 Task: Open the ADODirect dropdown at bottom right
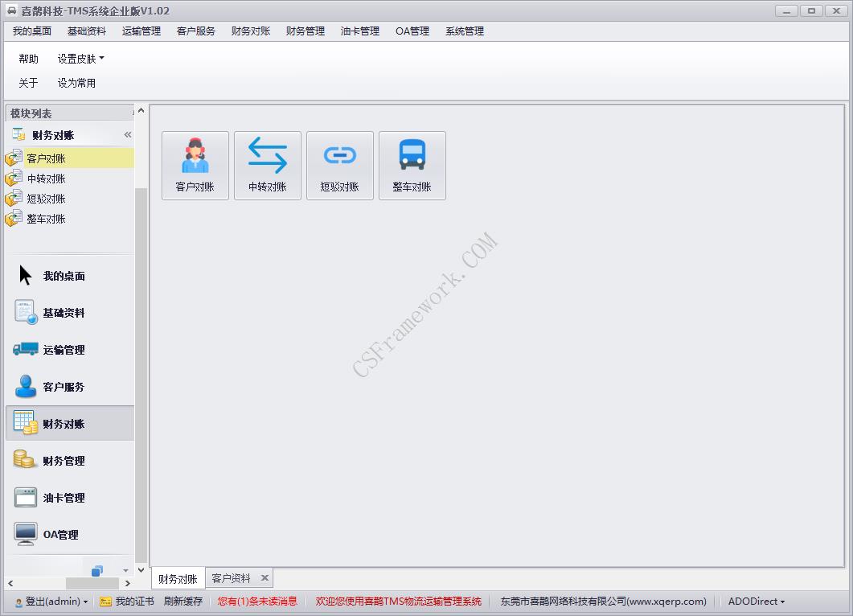coord(755,601)
